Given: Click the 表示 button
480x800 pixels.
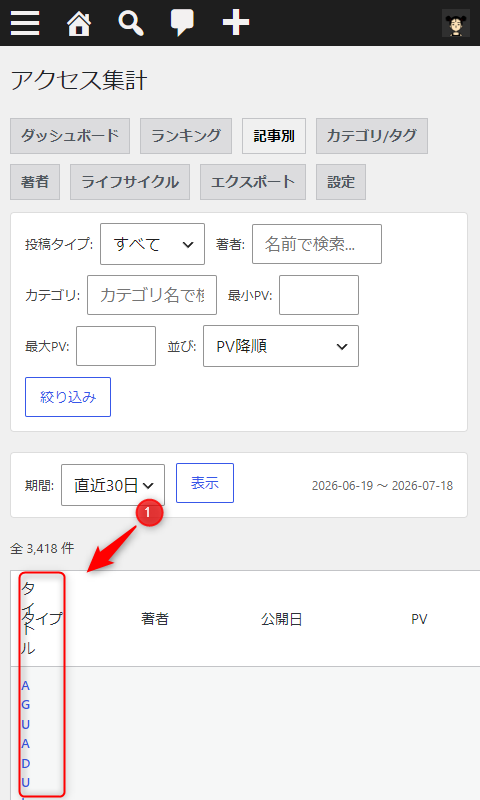Looking at the screenshot, I should [x=205, y=483].
